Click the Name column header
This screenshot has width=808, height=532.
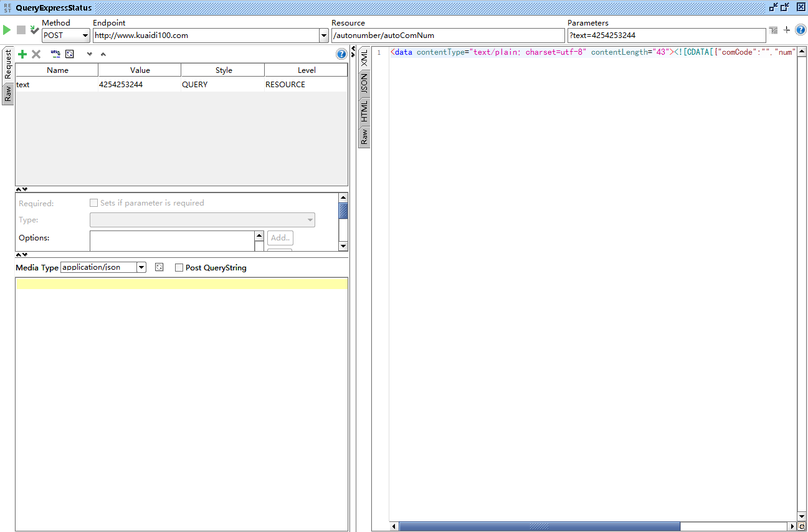(57, 70)
